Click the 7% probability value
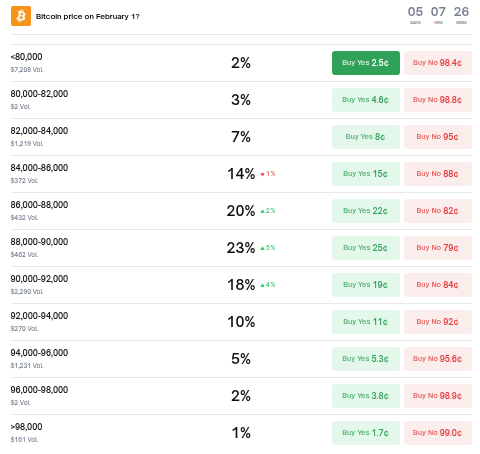The height and width of the screenshot is (454, 480). [241, 137]
